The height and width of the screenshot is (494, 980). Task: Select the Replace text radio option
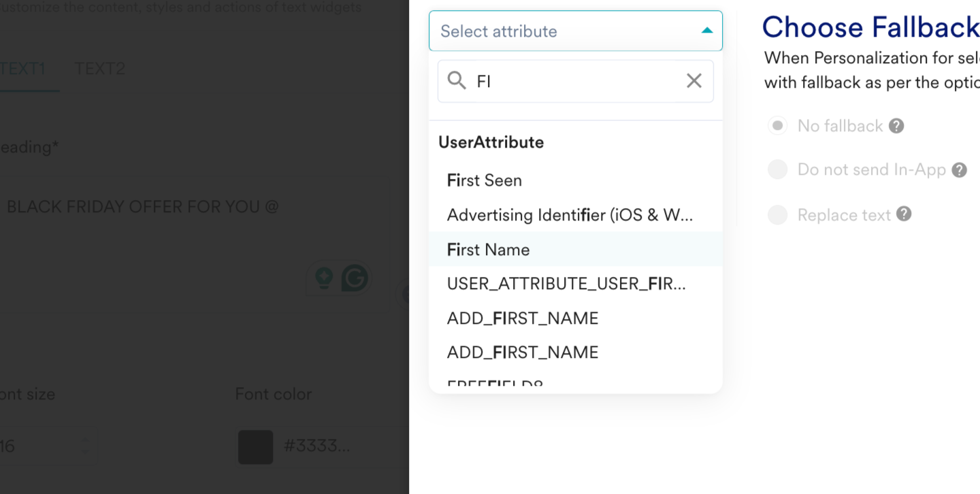click(778, 215)
